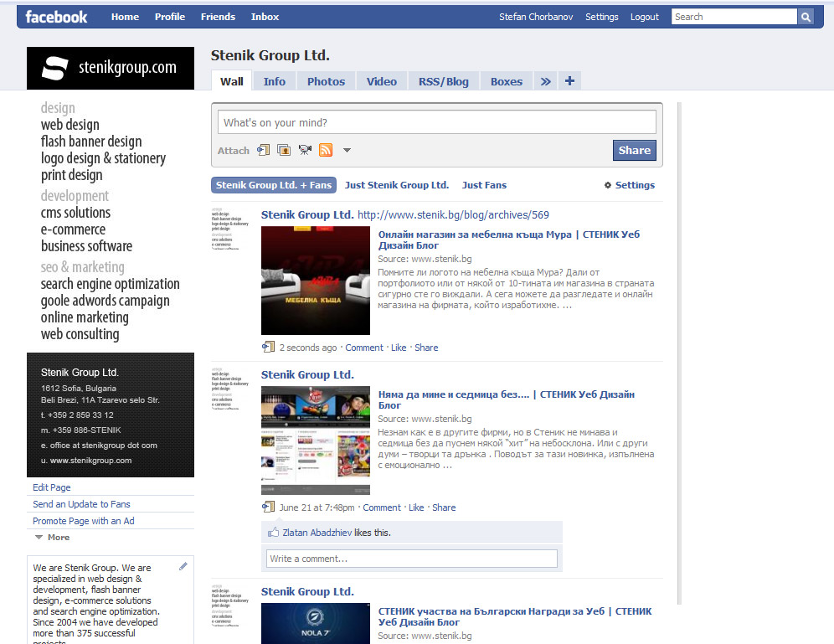
Task: Click the gear icon beside wall Settings
Action: (x=607, y=185)
